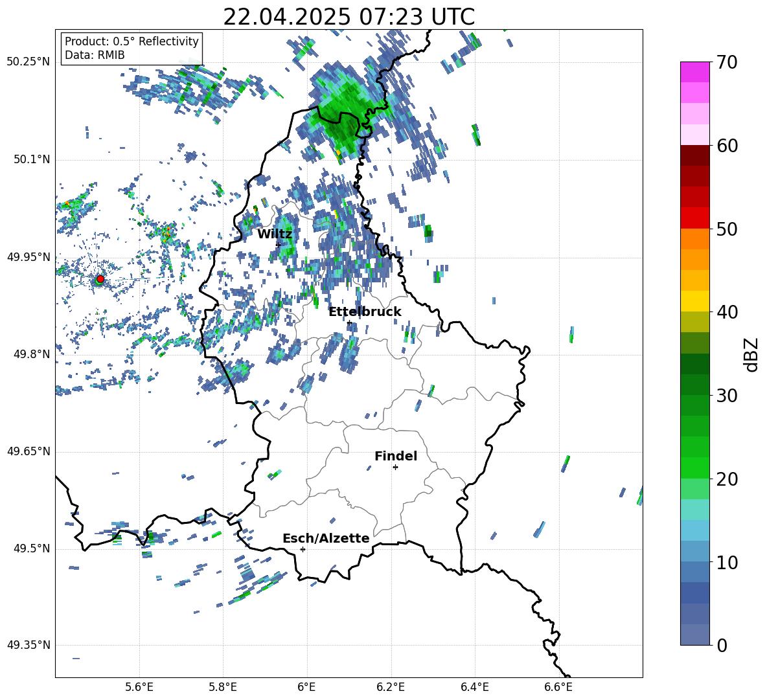Click the 20 tick on colorbar
This screenshot has width=767, height=700.
(727, 479)
